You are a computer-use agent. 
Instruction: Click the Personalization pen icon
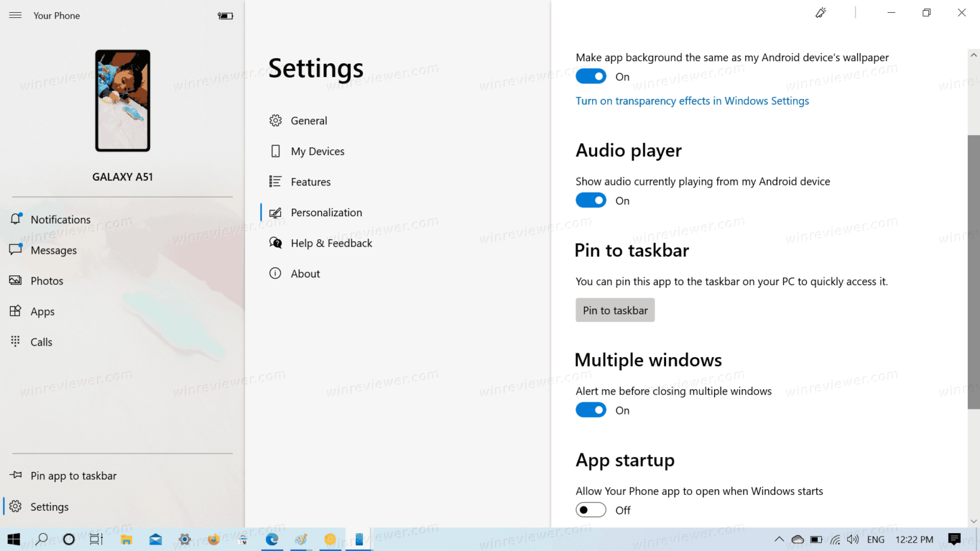275,212
